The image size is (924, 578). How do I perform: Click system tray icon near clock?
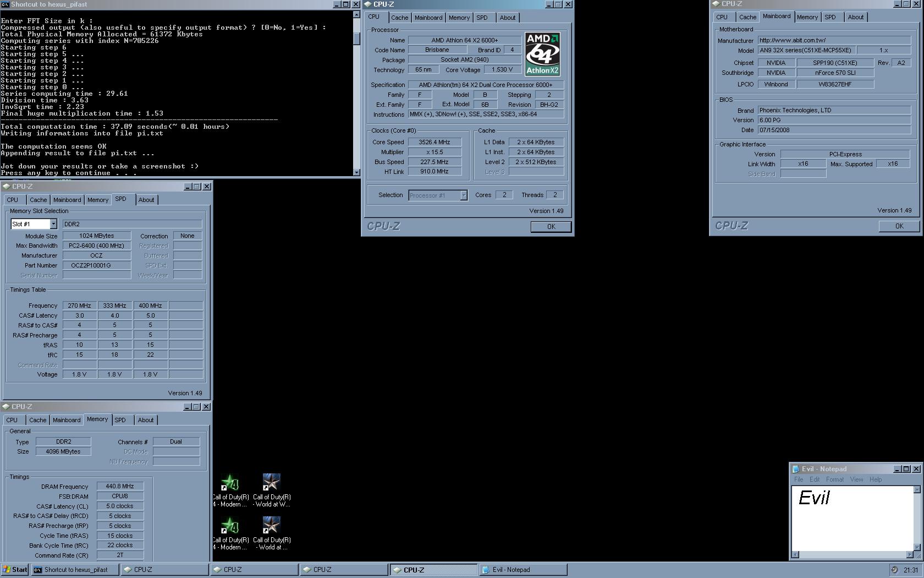[x=895, y=570]
